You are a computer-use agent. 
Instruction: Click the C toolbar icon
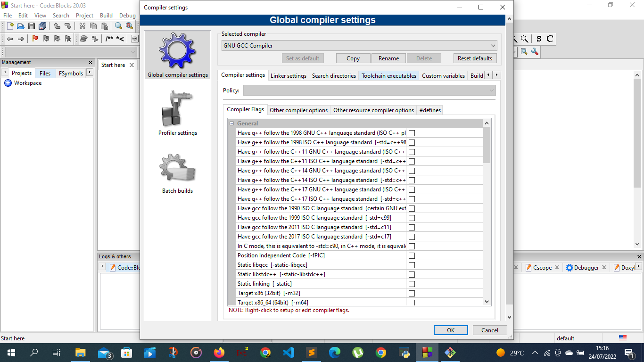coord(550,39)
